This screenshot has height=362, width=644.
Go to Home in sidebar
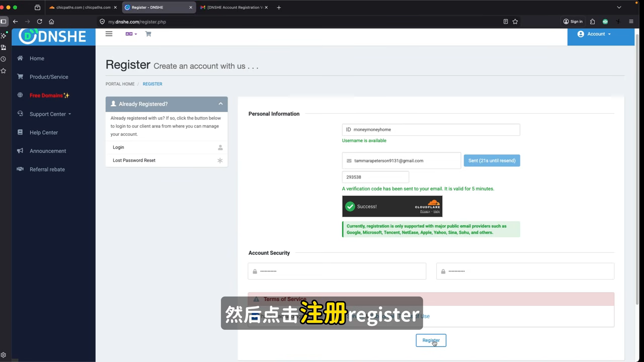(x=37, y=58)
